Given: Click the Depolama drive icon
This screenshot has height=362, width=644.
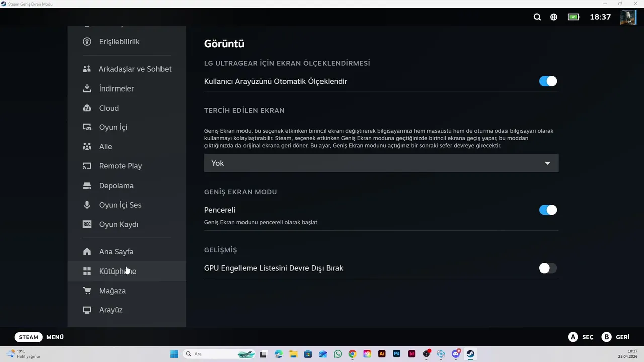Looking at the screenshot, I should 87,186.
